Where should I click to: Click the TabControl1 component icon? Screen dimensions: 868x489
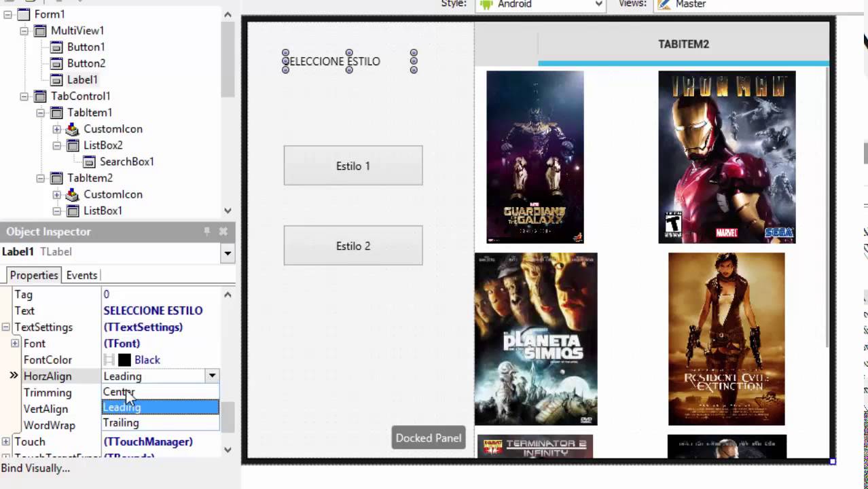(x=40, y=96)
